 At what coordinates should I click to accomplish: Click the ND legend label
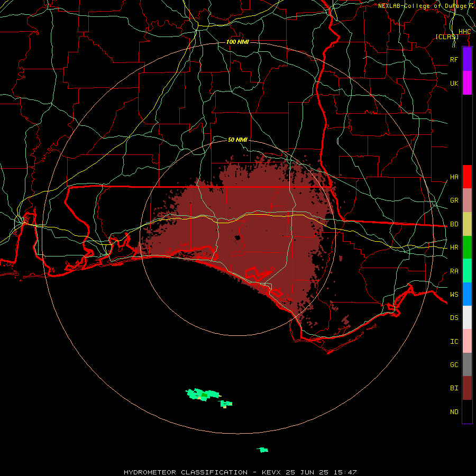point(454,412)
